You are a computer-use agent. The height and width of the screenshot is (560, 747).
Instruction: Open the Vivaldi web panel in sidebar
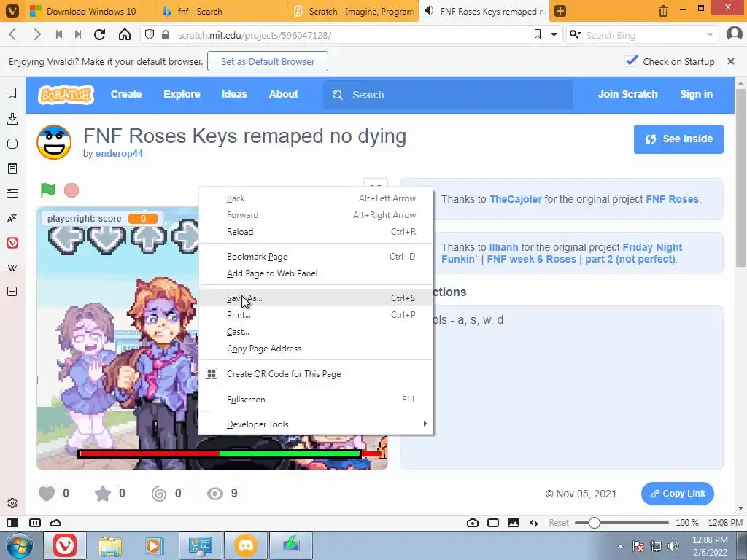coord(12,243)
